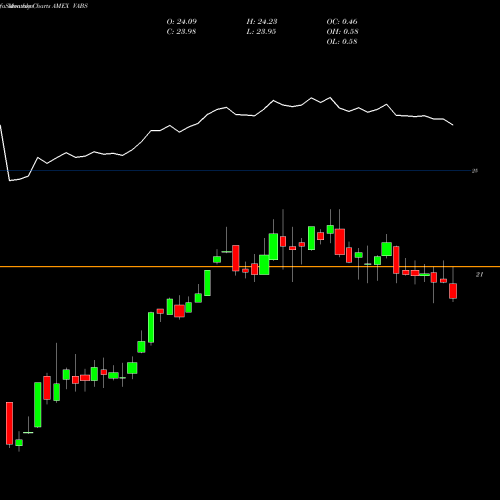
Task: Click the orange horizontal price line
Action: point(250,267)
